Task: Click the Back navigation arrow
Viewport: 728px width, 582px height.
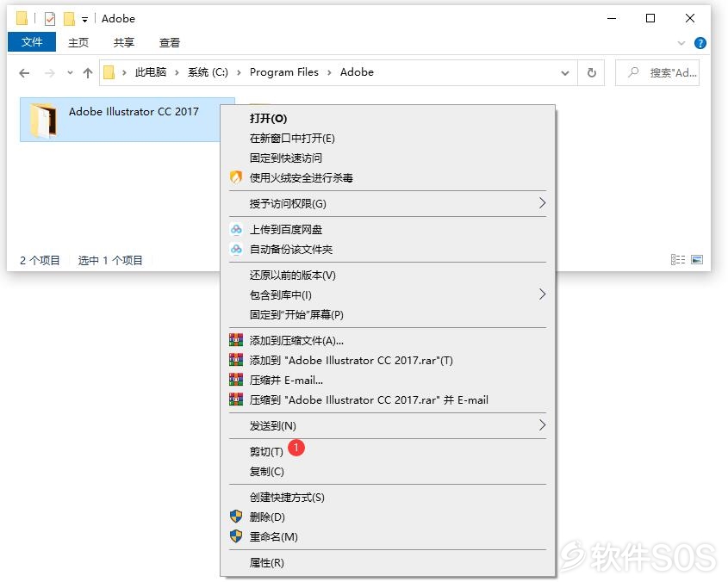Action: (25, 73)
